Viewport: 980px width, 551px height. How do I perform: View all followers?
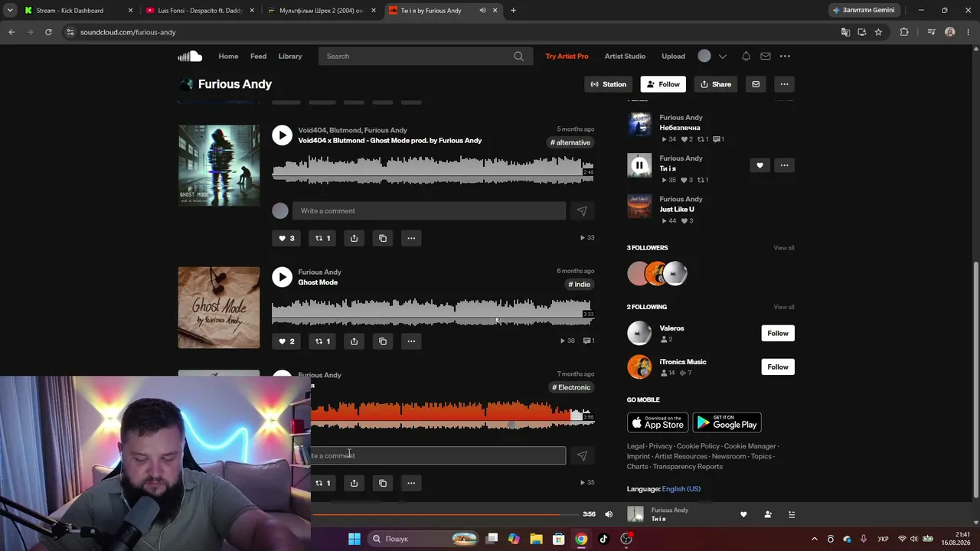pyautogui.click(x=783, y=248)
